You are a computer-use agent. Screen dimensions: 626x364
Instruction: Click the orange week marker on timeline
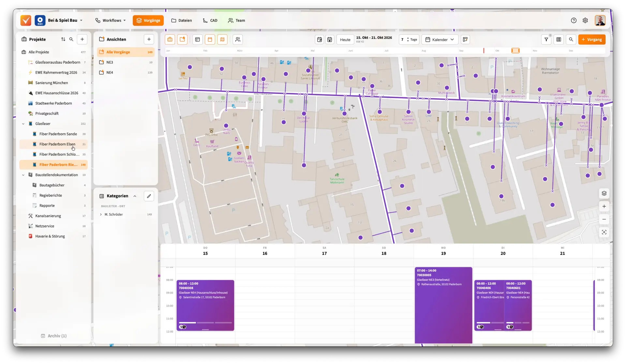(515, 51)
